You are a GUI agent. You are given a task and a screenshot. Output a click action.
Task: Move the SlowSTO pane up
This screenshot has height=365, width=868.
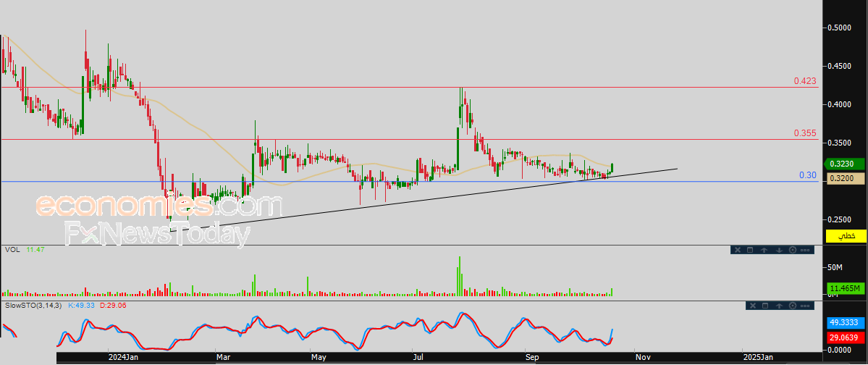click(779, 305)
